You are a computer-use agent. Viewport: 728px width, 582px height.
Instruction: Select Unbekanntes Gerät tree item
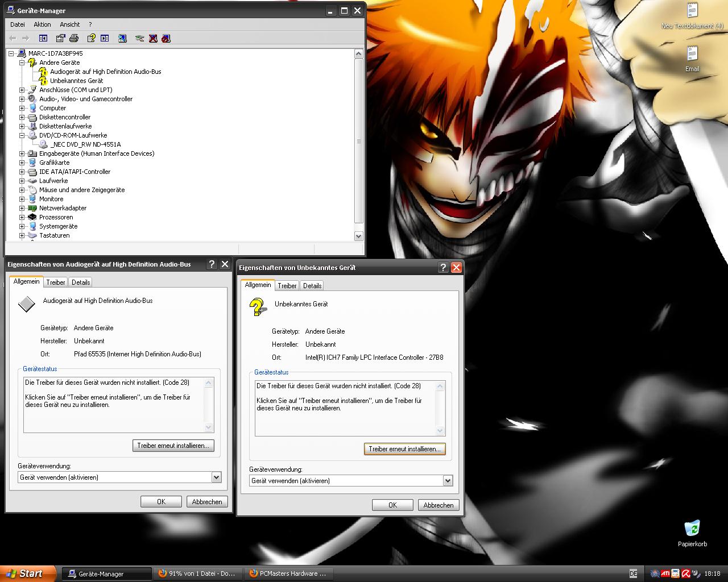[x=76, y=81]
